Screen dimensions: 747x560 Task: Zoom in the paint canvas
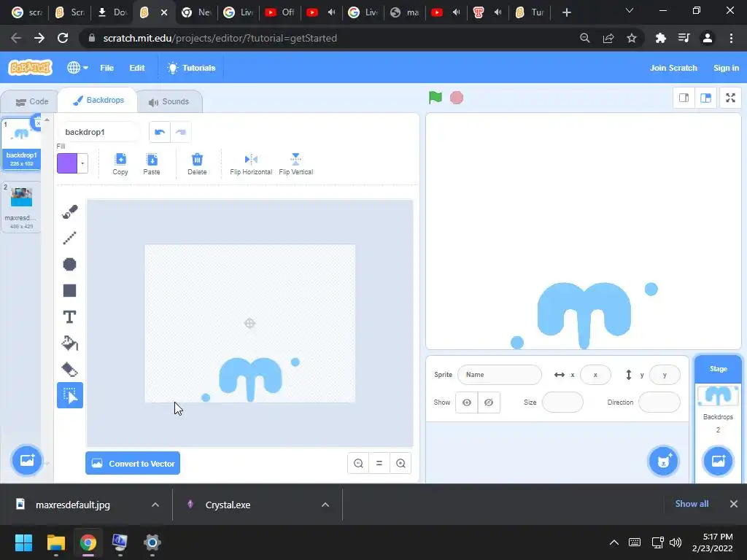coord(400,463)
